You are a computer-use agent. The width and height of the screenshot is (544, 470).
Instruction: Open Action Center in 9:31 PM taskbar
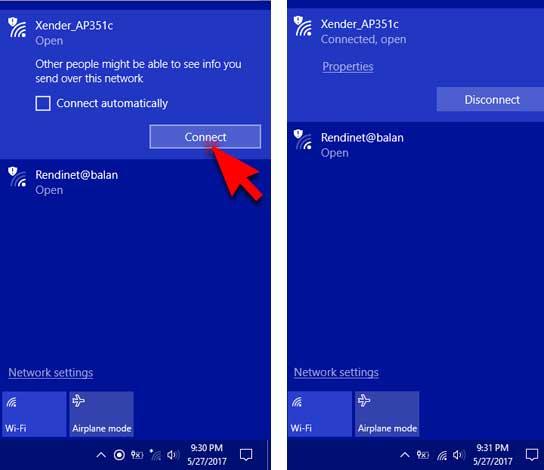click(x=532, y=455)
